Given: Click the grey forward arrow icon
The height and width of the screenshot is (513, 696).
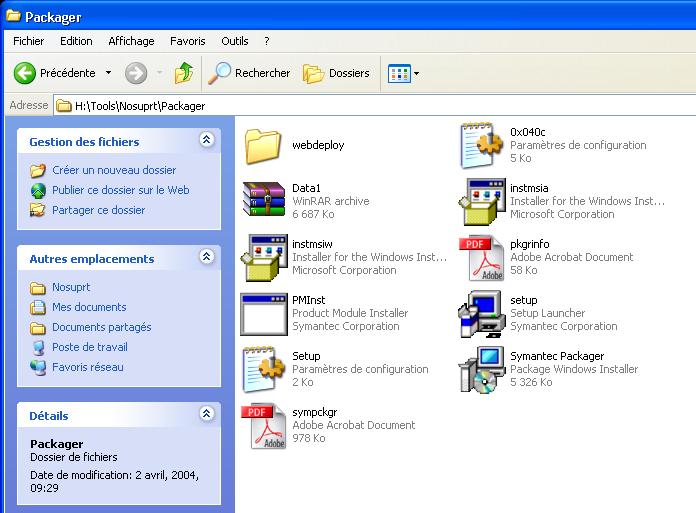Looking at the screenshot, I should point(136,73).
